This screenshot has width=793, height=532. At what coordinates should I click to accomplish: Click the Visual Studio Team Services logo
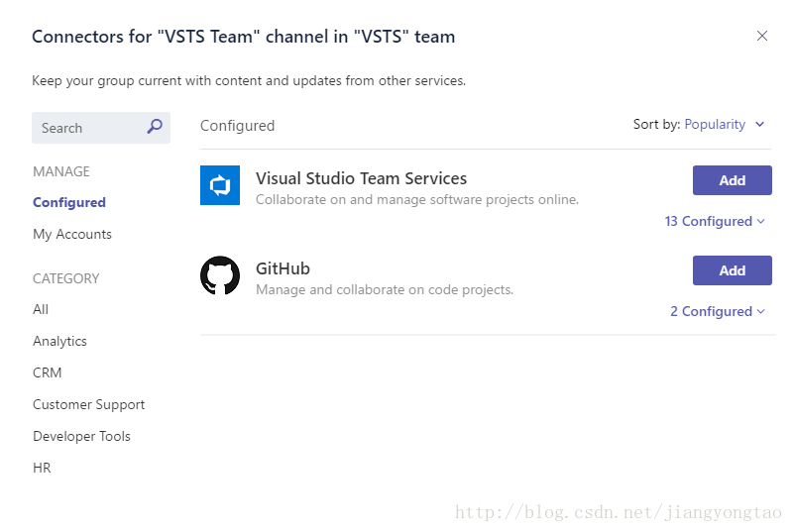coord(220,185)
